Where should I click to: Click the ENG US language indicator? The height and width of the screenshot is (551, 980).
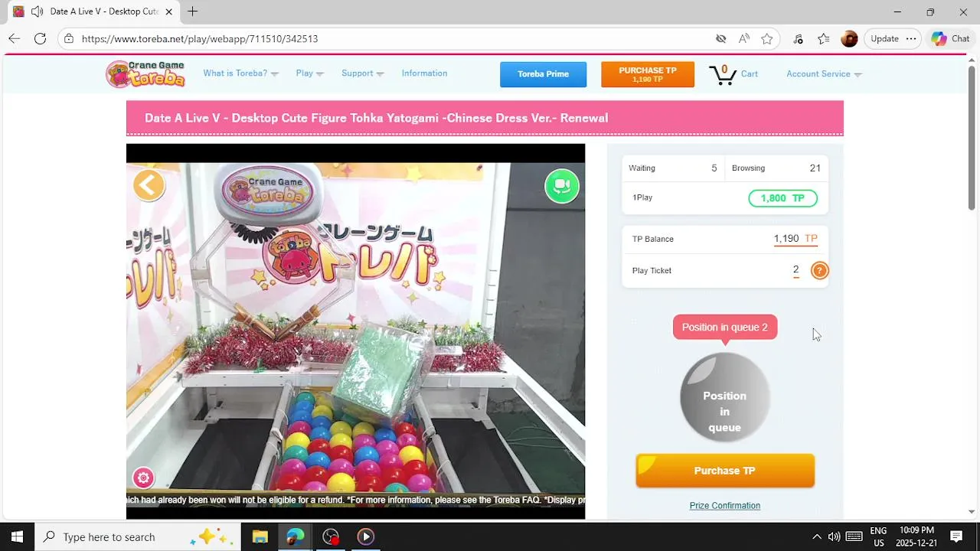878,536
